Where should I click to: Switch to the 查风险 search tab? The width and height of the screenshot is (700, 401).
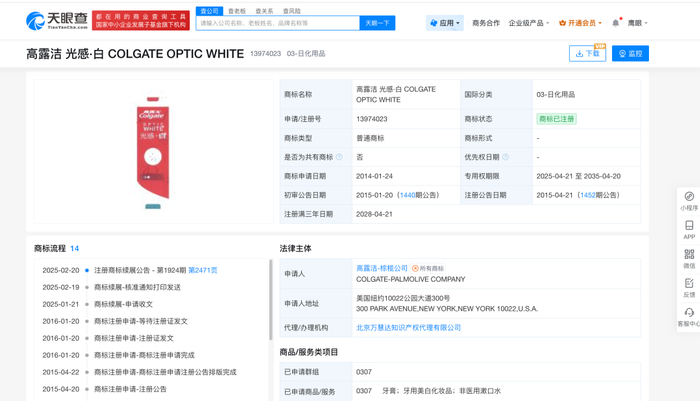(292, 11)
